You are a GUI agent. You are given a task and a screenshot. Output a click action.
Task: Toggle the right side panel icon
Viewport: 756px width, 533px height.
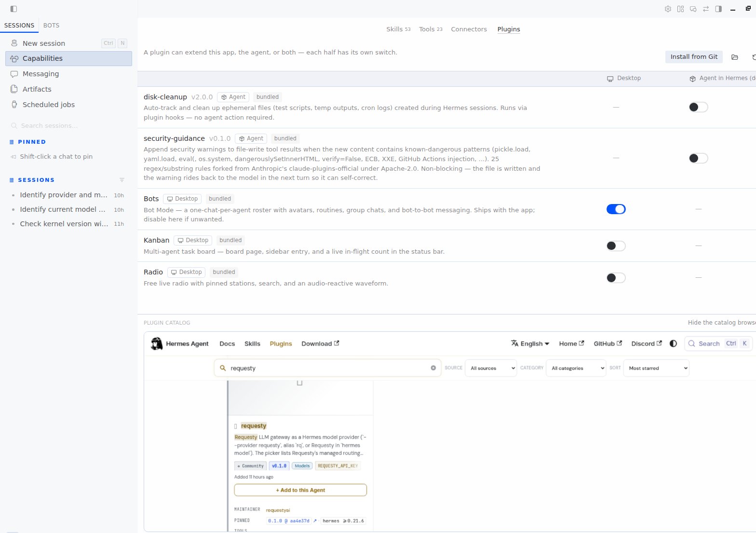718,9
